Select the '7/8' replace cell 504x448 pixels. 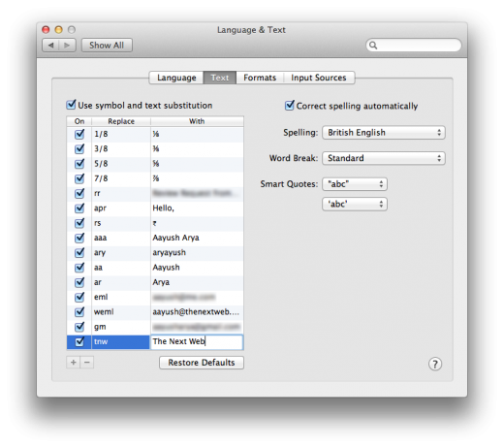(x=121, y=178)
